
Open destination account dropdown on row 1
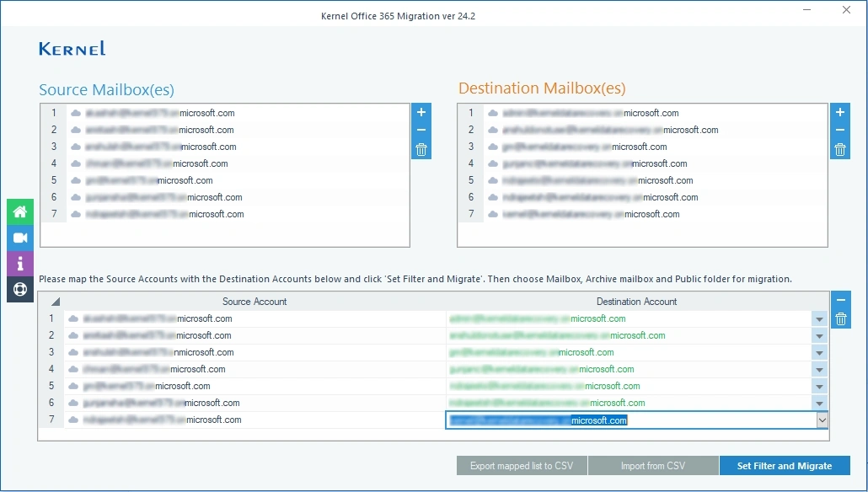coord(819,318)
